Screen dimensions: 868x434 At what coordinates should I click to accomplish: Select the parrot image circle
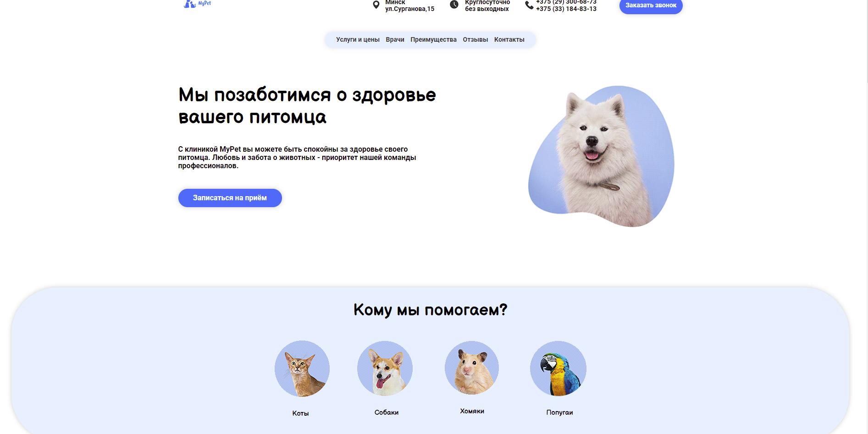click(558, 368)
